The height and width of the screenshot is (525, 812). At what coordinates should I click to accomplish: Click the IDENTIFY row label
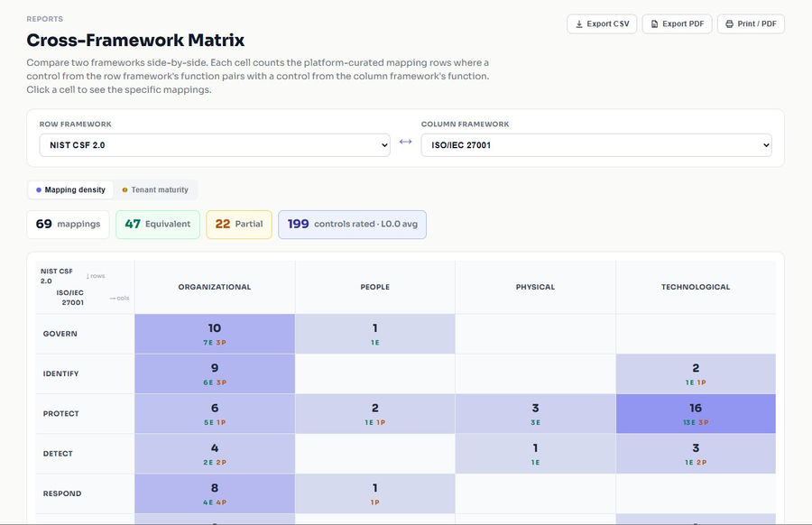click(x=60, y=373)
